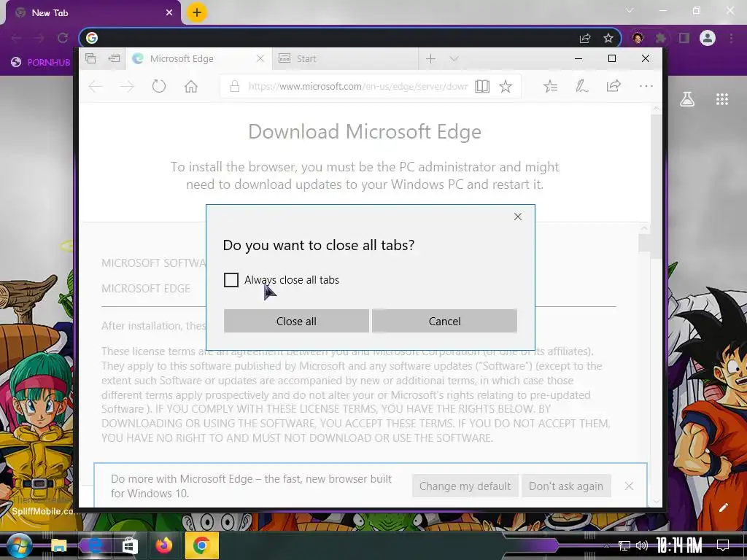Check the Always close all tabs checkbox

(x=231, y=280)
